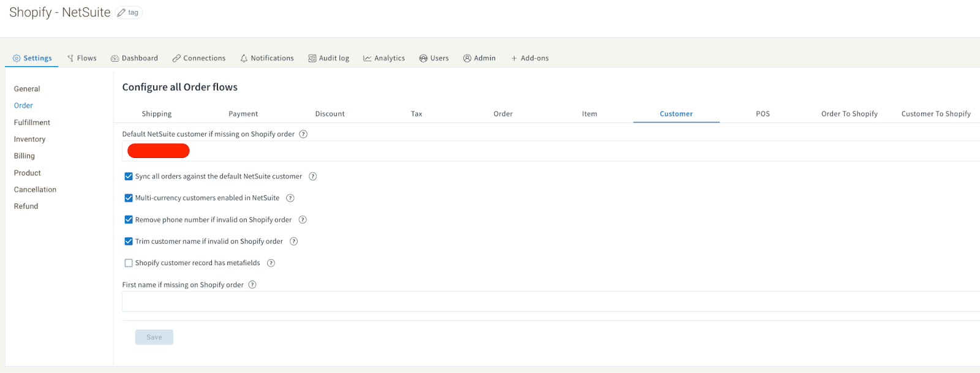Select the Discount sub-tab
The height and width of the screenshot is (373, 980).
click(x=330, y=114)
